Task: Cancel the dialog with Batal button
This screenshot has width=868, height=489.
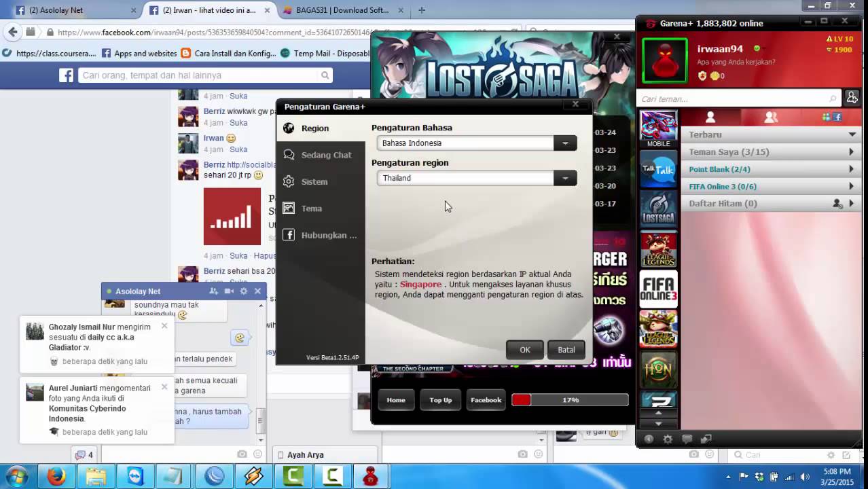Action: pos(566,350)
